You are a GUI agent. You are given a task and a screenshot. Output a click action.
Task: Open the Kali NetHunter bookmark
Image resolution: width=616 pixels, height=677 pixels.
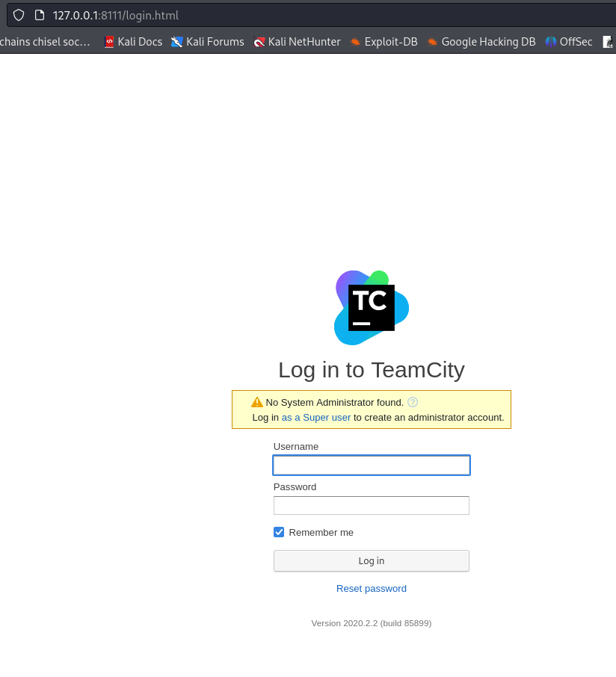coord(297,42)
